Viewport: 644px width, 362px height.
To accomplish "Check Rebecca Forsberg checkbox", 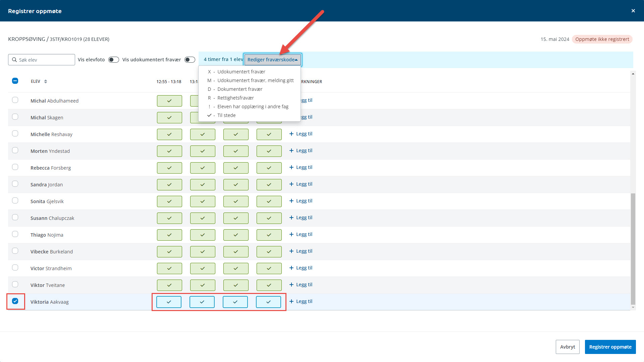I will (x=15, y=167).
